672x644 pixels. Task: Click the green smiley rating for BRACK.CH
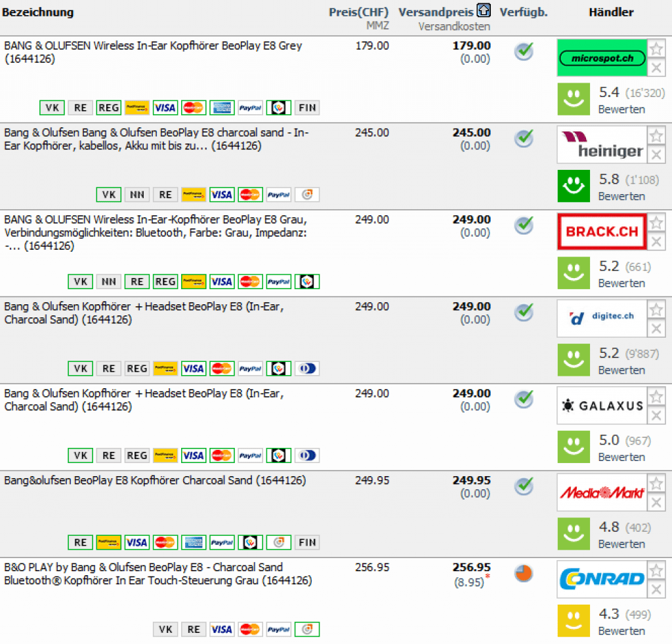(574, 273)
